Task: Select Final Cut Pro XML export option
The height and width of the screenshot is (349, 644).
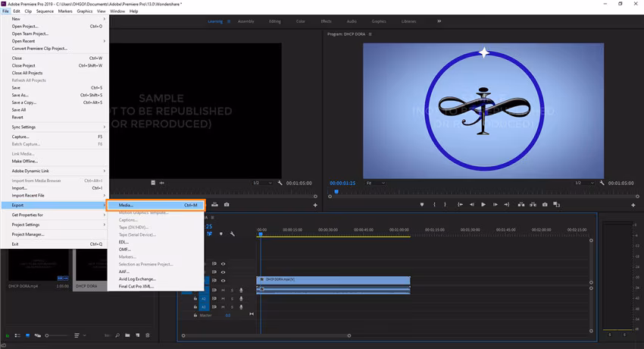Action: pos(136,287)
